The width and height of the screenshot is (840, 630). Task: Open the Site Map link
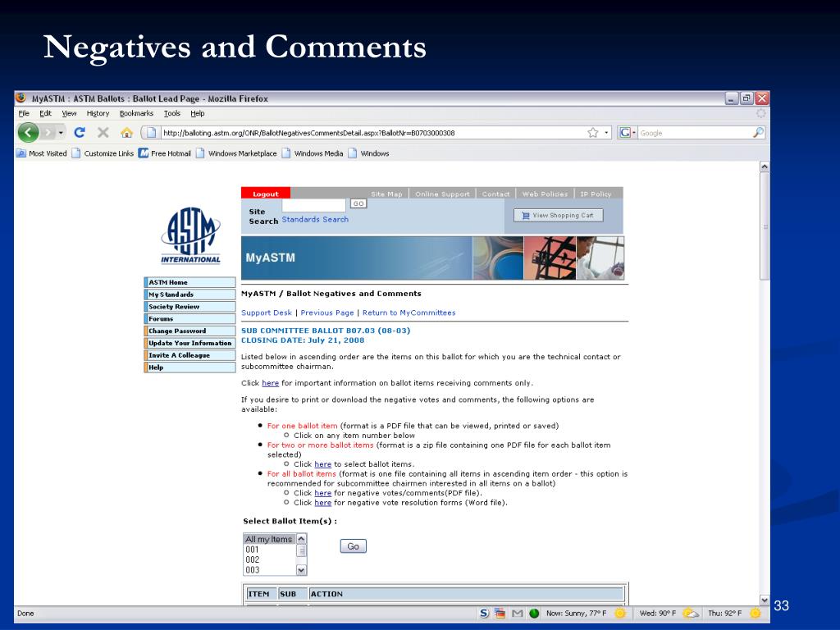tap(387, 194)
